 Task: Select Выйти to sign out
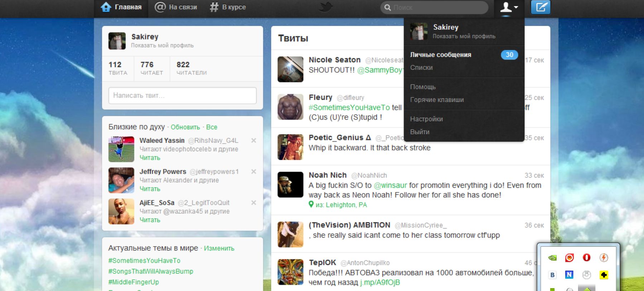[420, 132]
